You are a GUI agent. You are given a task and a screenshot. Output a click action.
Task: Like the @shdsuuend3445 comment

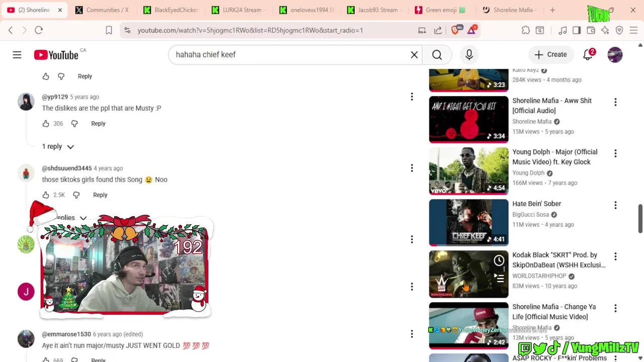[x=46, y=195]
